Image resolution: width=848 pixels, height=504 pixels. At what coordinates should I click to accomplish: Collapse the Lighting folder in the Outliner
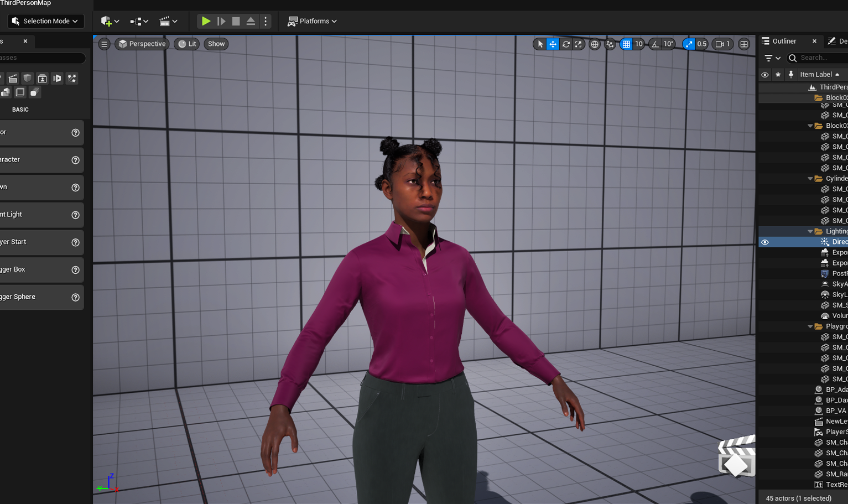810,231
